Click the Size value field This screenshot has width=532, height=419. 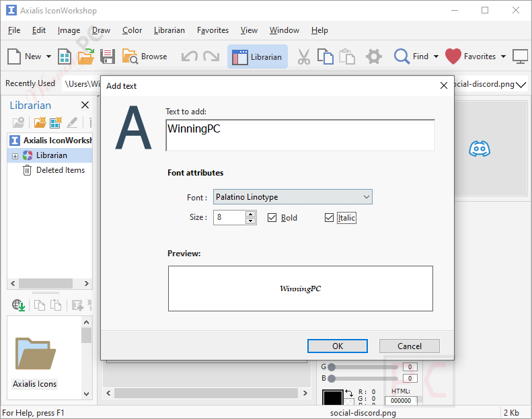click(x=229, y=217)
